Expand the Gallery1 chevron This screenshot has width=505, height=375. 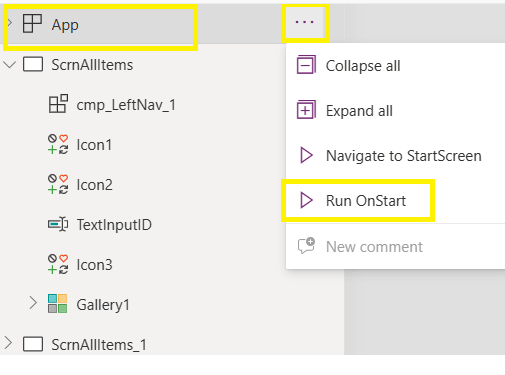pyautogui.click(x=33, y=303)
